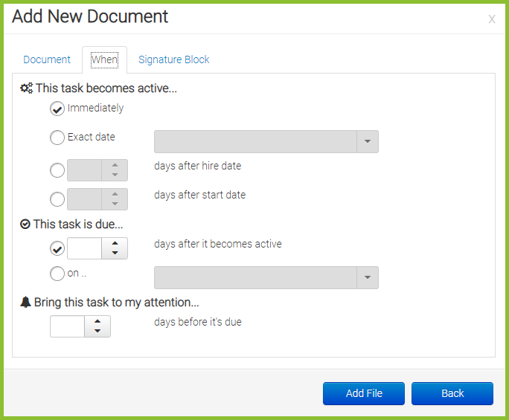Focus the days after start date input
This screenshot has width=509, height=420.
coord(84,199)
